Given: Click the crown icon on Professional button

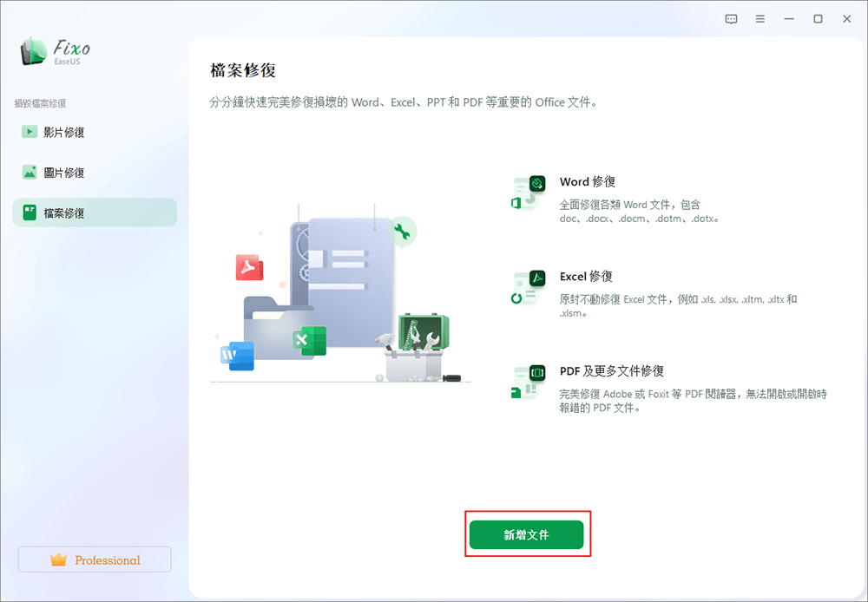Looking at the screenshot, I should coord(58,559).
